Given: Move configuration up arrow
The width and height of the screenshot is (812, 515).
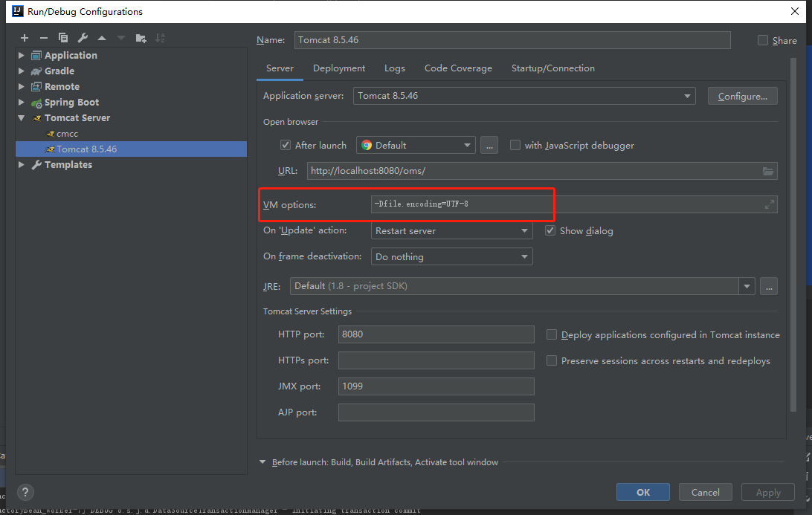Looking at the screenshot, I should pos(102,38).
